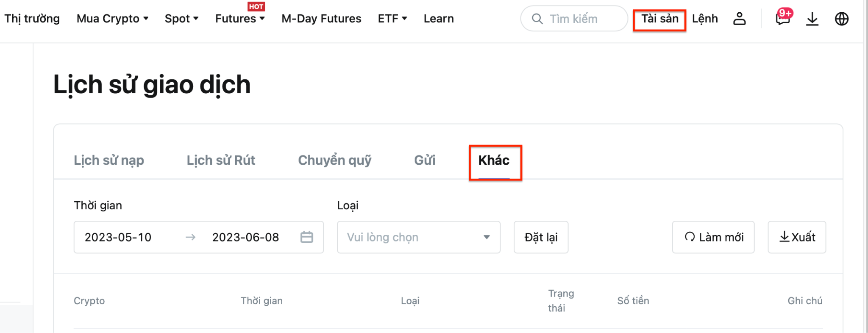Open calendar icon in date range
The width and height of the screenshot is (868, 333).
(x=306, y=237)
